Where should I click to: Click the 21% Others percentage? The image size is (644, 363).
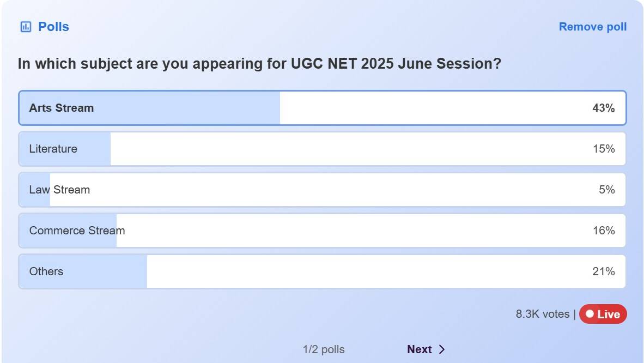coord(603,271)
